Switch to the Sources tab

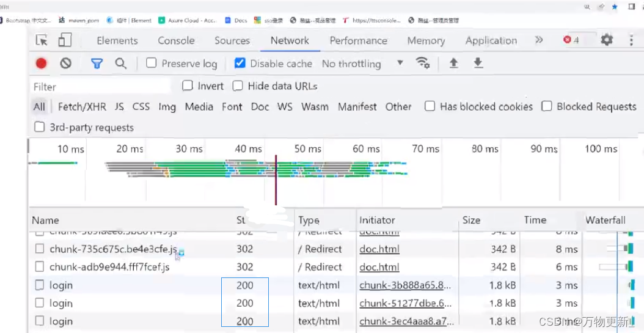point(232,40)
